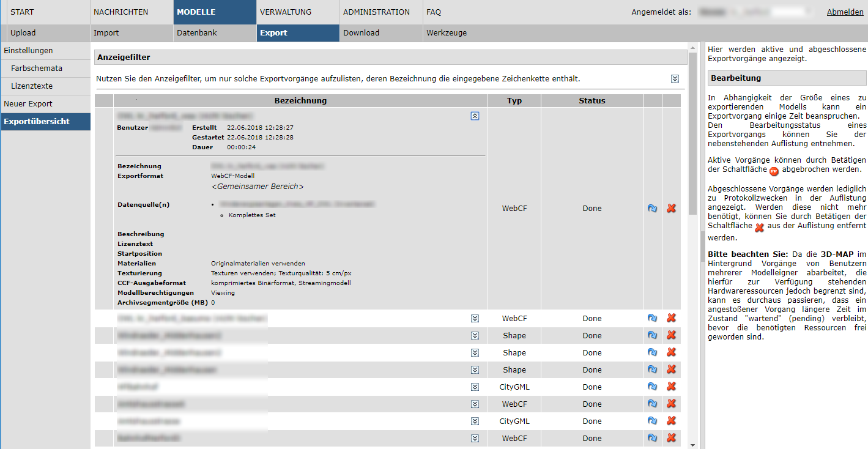Image resolution: width=868 pixels, height=449 pixels.
Task: Open Einstellungen in the sidebar
Action: coord(45,51)
